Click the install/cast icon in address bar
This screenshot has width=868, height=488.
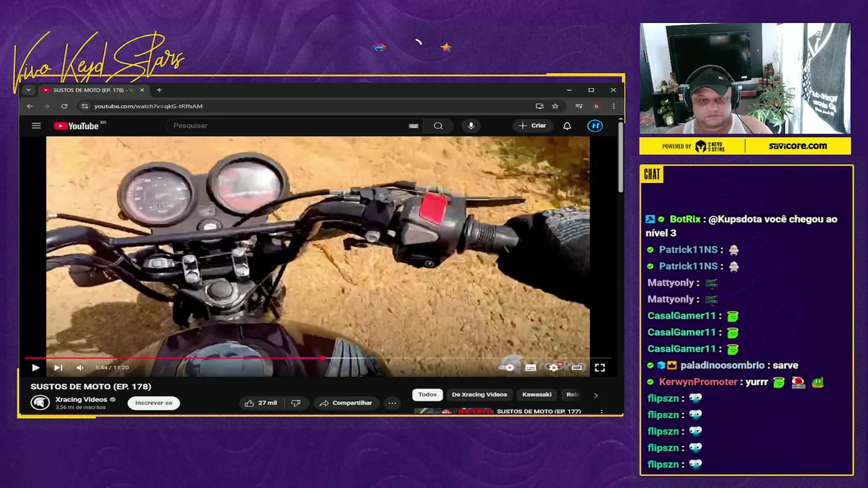click(539, 106)
